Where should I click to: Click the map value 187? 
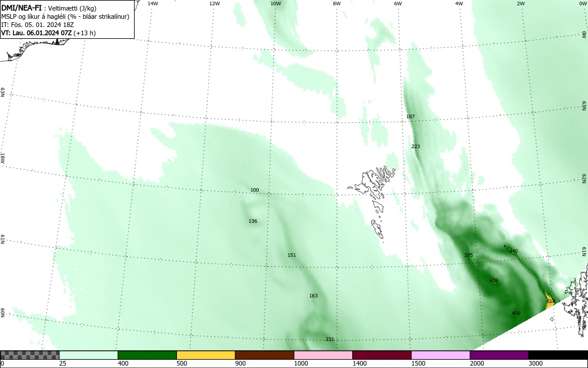click(410, 116)
